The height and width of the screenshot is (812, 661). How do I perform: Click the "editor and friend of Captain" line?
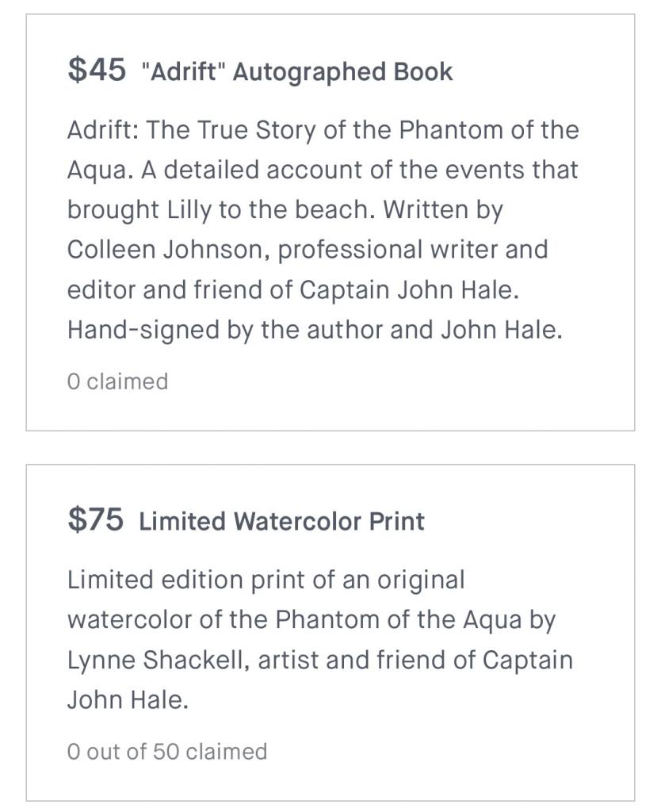(293, 289)
